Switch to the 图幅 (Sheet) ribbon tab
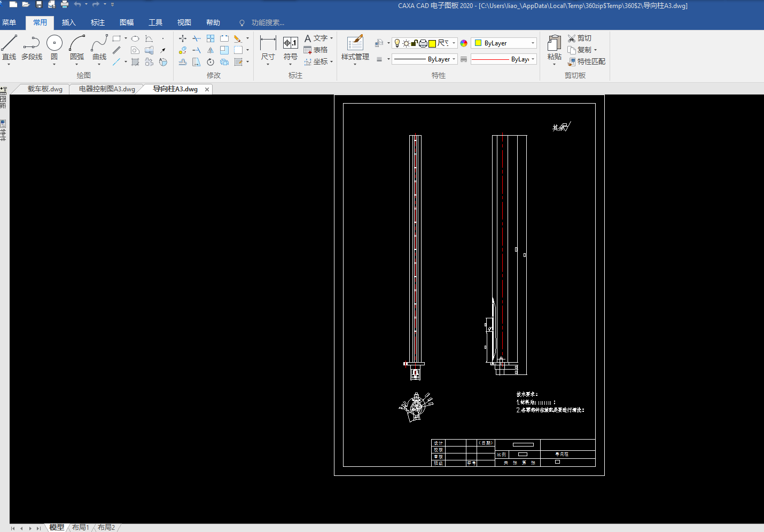The width and height of the screenshot is (764, 532). pyautogui.click(x=127, y=22)
